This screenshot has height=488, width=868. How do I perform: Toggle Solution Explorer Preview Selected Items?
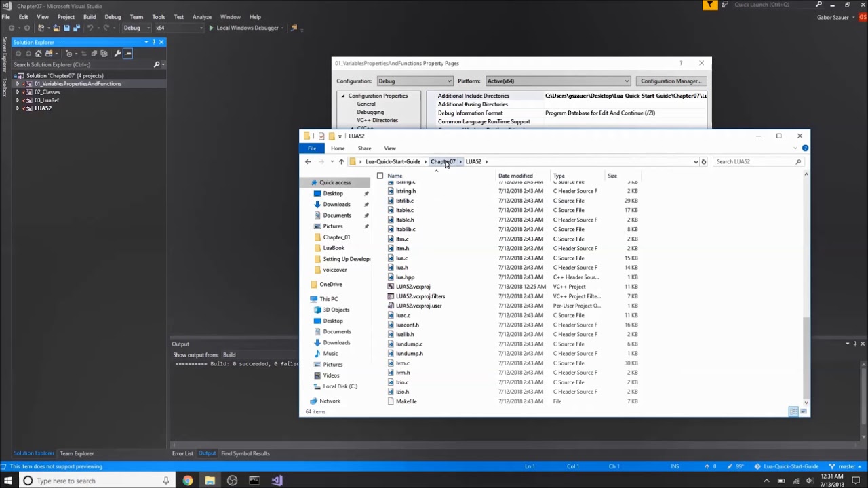click(x=127, y=54)
